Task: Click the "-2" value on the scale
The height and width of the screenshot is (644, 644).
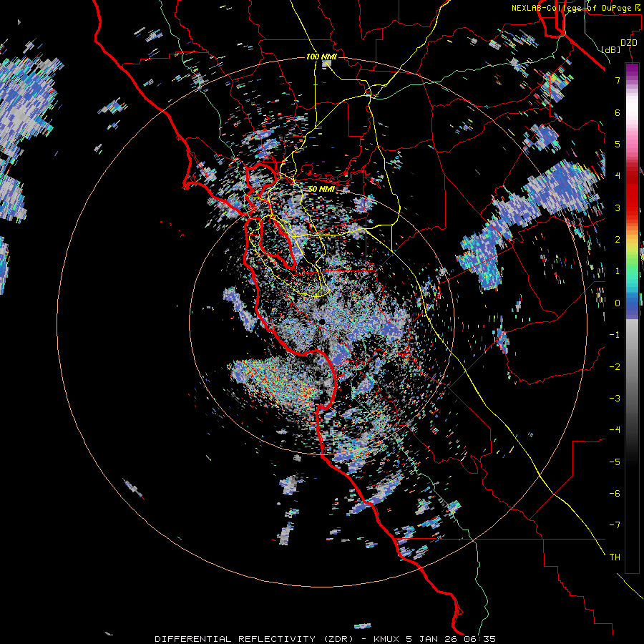Action: pyautogui.click(x=615, y=366)
